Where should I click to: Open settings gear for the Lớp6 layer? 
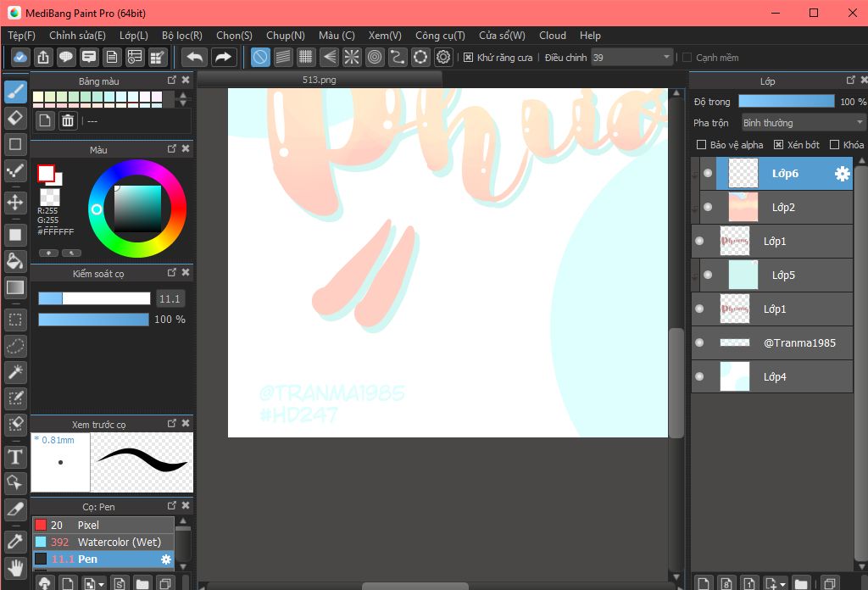842,174
